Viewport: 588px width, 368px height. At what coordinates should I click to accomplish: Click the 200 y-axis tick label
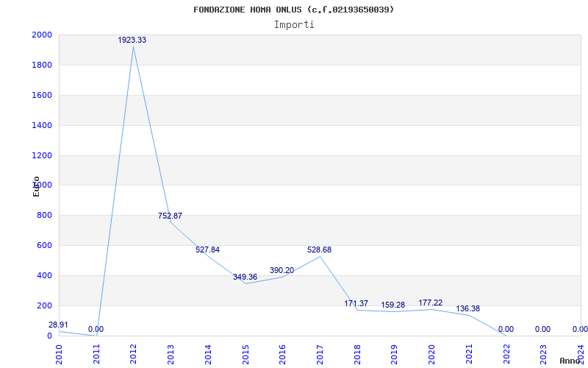point(44,305)
